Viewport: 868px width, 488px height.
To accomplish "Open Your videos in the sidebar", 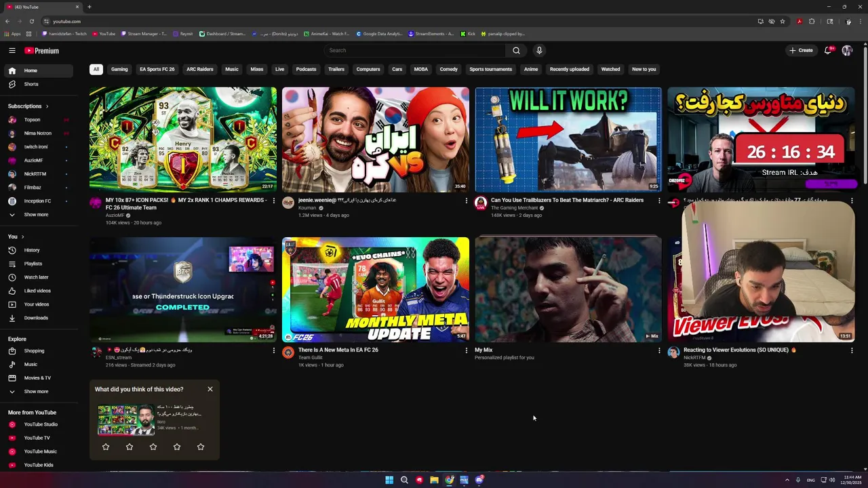I will [37, 304].
